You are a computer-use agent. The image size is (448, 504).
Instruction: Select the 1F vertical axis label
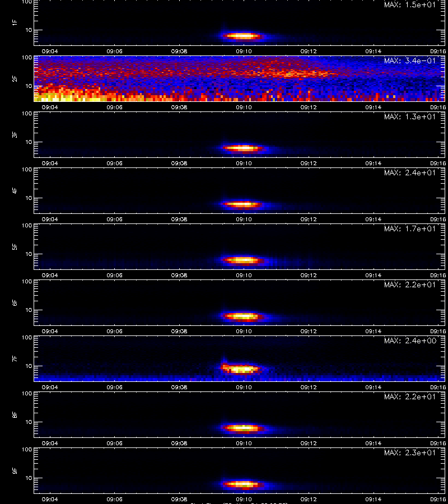pyautogui.click(x=15, y=22)
